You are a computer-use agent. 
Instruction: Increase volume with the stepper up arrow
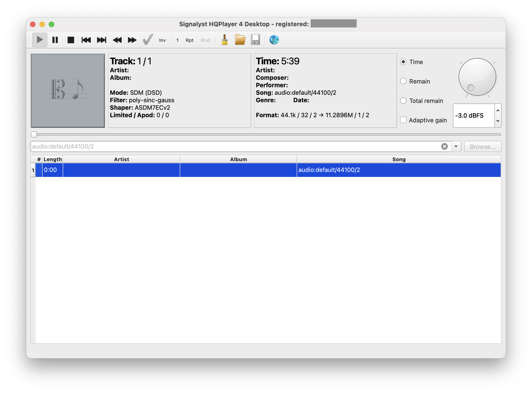498,110
